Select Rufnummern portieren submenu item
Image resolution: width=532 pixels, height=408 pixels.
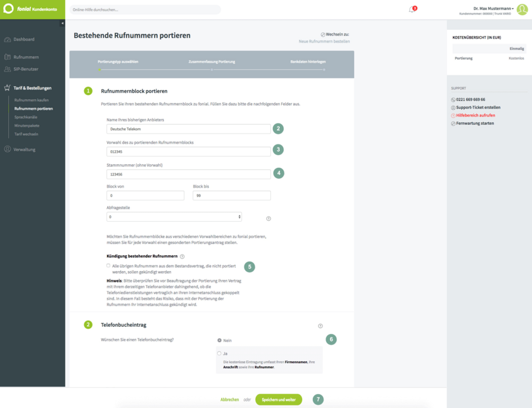coord(34,108)
